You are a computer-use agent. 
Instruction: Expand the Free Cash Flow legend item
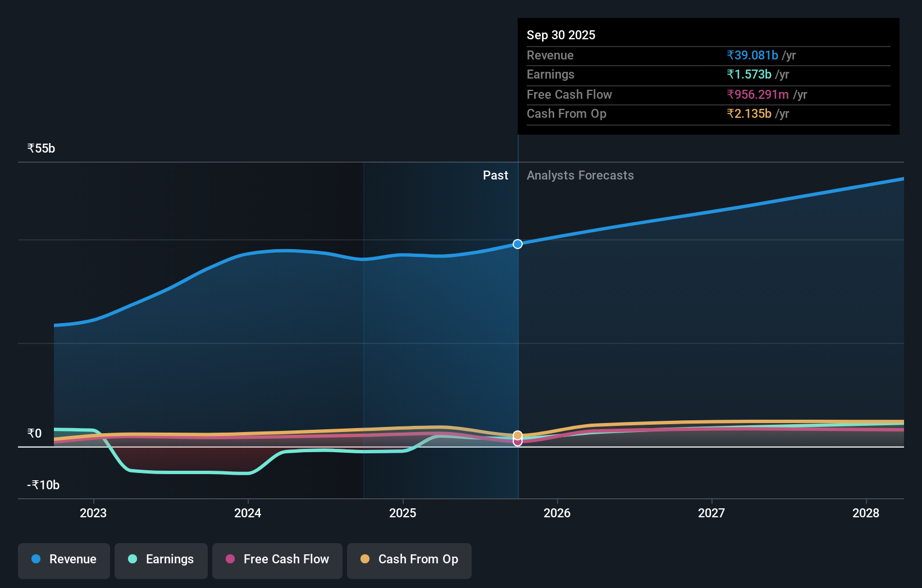pyautogui.click(x=277, y=559)
